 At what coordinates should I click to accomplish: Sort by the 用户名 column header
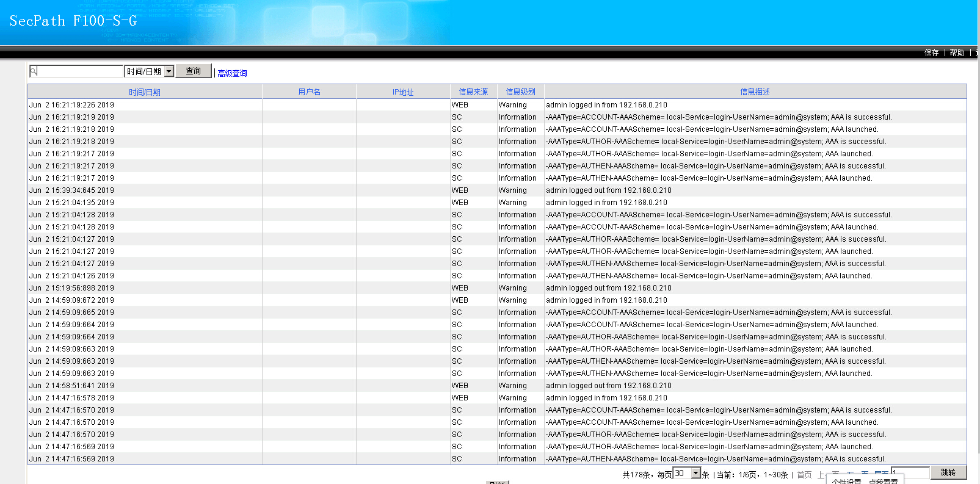coord(310,92)
